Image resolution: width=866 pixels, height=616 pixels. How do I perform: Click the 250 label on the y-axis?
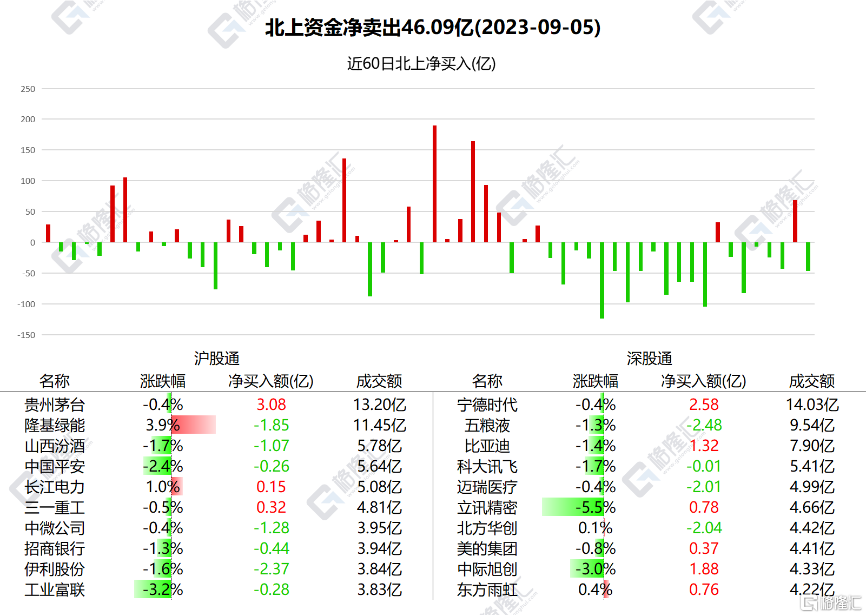pos(28,89)
